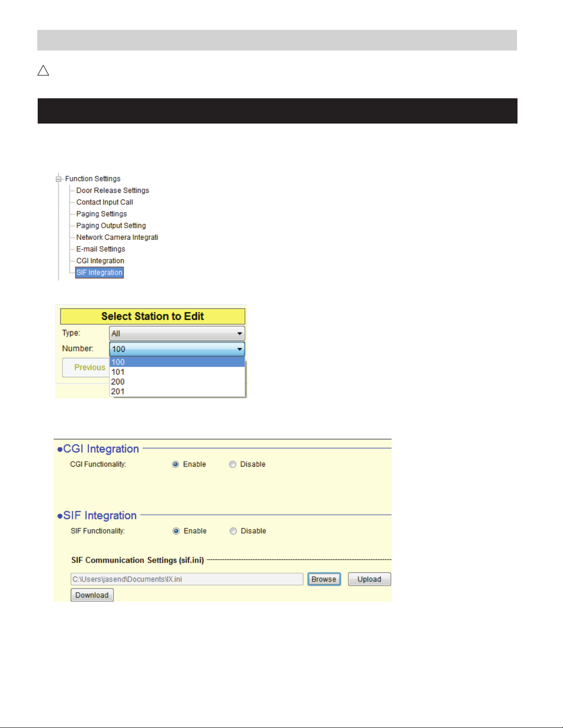Disable SIF Functionality radio button

coord(233,531)
